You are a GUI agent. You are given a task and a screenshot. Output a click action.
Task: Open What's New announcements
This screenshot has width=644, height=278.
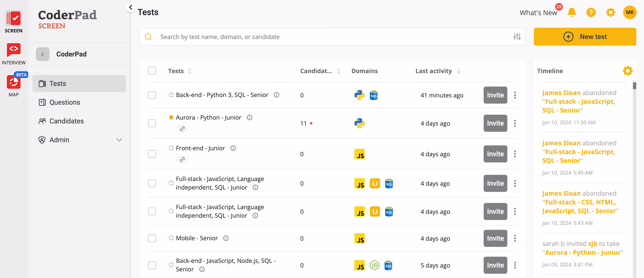point(538,13)
